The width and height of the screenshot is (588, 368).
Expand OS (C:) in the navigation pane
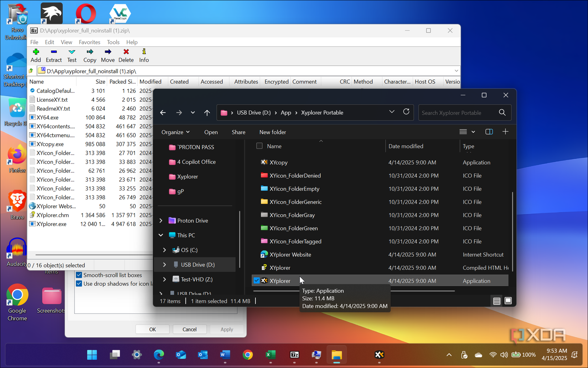point(164,250)
